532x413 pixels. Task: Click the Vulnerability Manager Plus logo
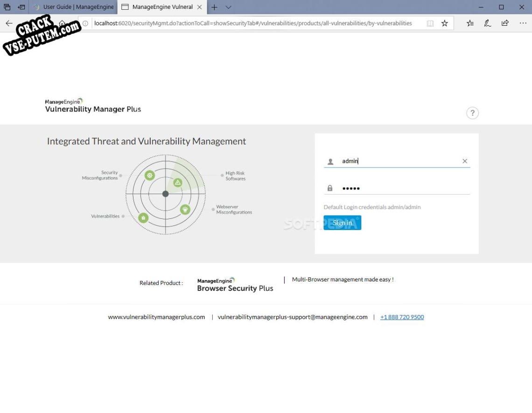click(92, 105)
